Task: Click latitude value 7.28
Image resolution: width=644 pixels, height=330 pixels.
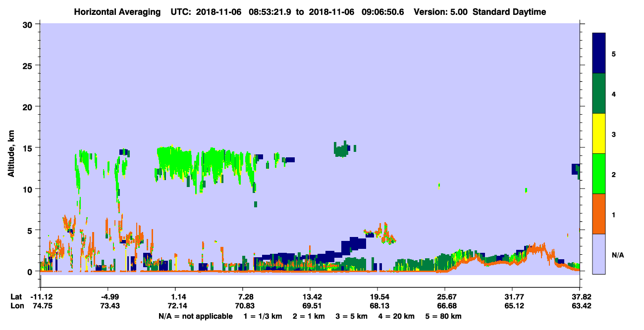Action: (x=243, y=297)
